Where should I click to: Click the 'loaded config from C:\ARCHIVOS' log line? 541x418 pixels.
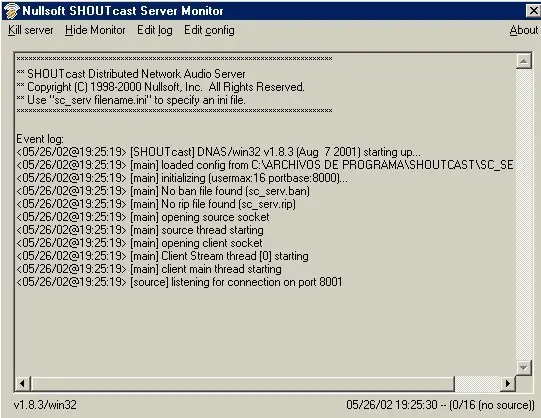point(265,165)
